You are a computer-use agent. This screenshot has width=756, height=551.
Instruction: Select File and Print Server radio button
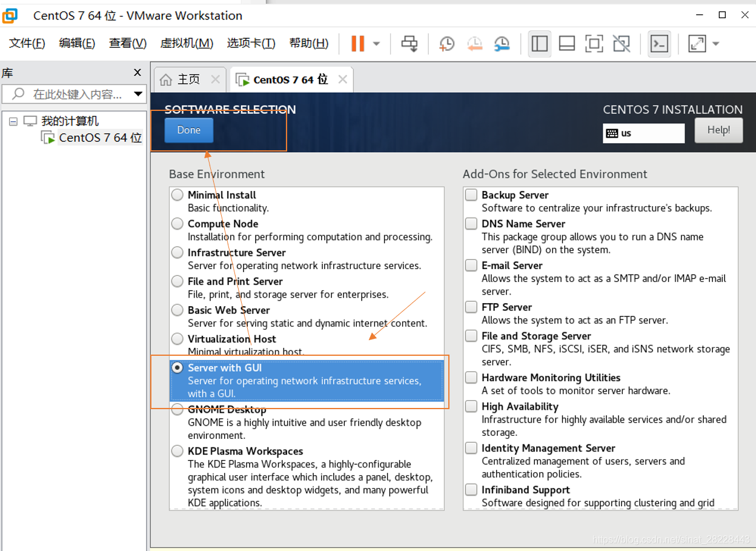177,281
